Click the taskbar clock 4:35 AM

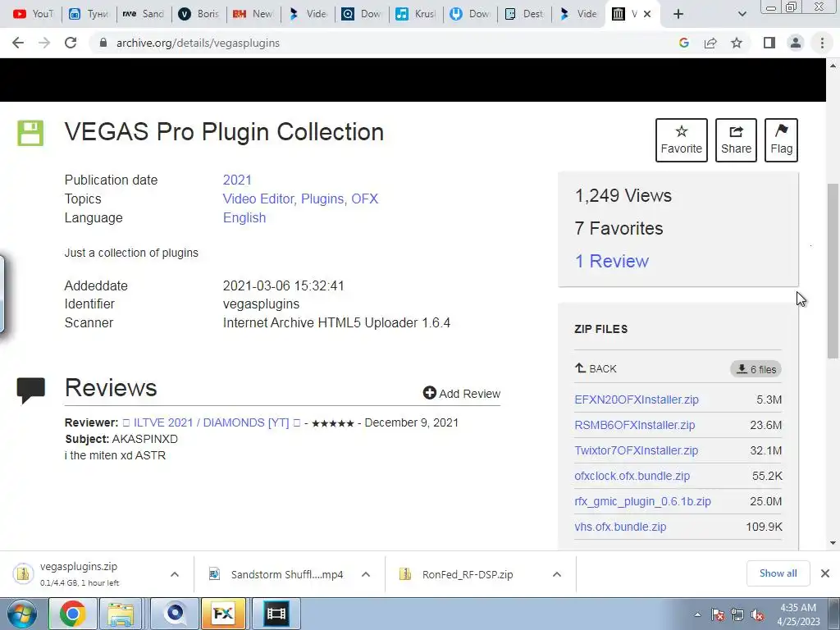[798, 614]
